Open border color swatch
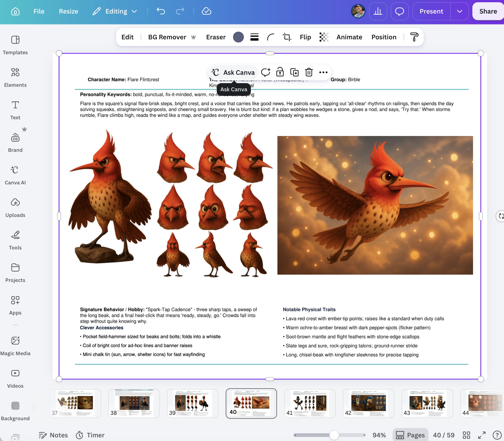504x441 pixels. [x=238, y=37]
